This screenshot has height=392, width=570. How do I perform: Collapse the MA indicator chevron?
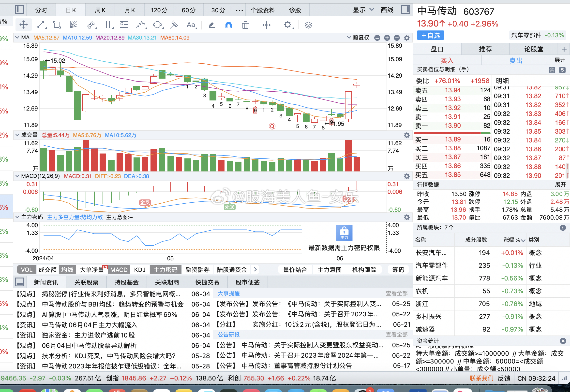coord(17,38)
